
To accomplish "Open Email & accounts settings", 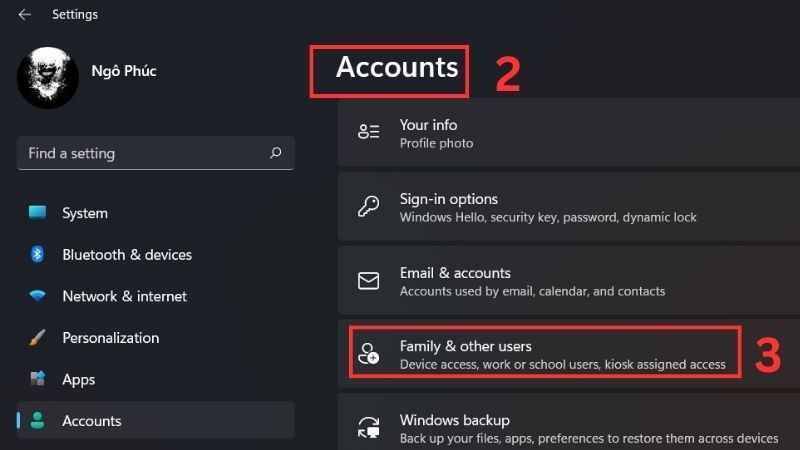I will pos(569,281).
